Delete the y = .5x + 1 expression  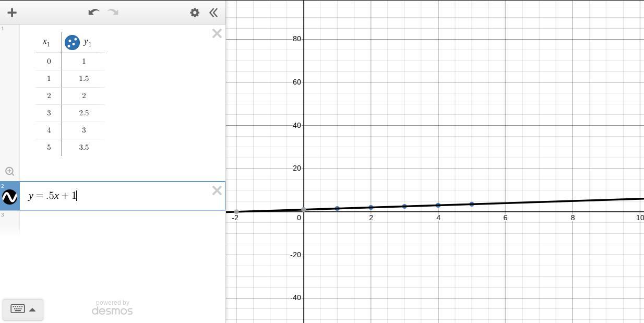click(217, 191)
